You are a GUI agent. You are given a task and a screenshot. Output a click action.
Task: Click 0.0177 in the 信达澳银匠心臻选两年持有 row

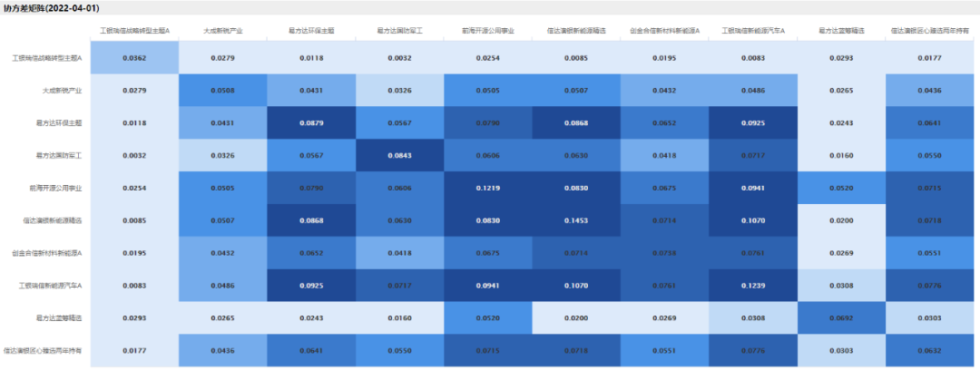134,350
